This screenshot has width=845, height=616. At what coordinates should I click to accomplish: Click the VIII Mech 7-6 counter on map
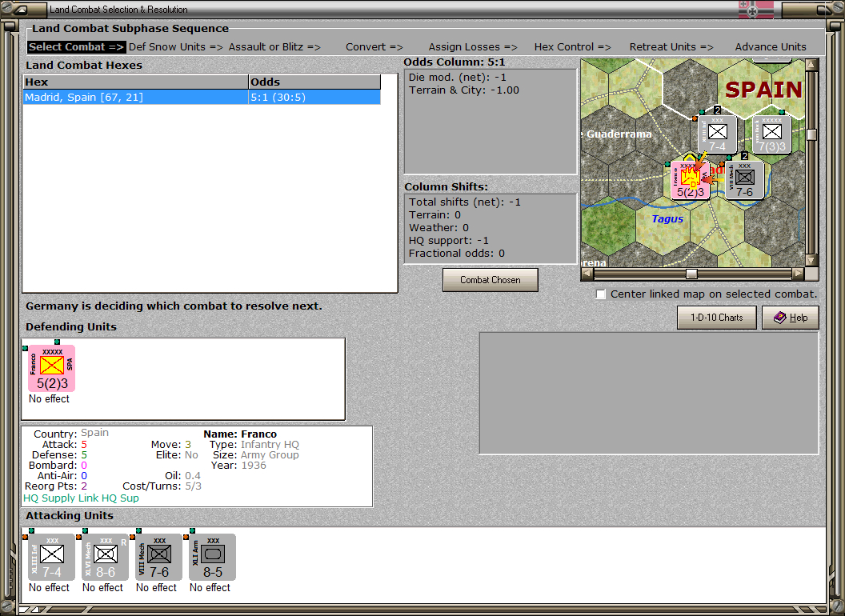(744, 180)
